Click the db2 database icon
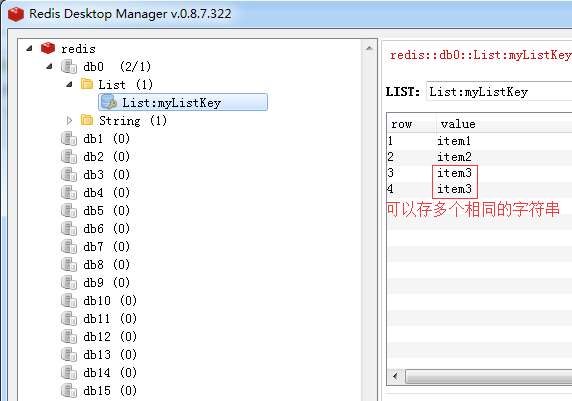This screenshot has width=572, height=401. pos(69,157)
